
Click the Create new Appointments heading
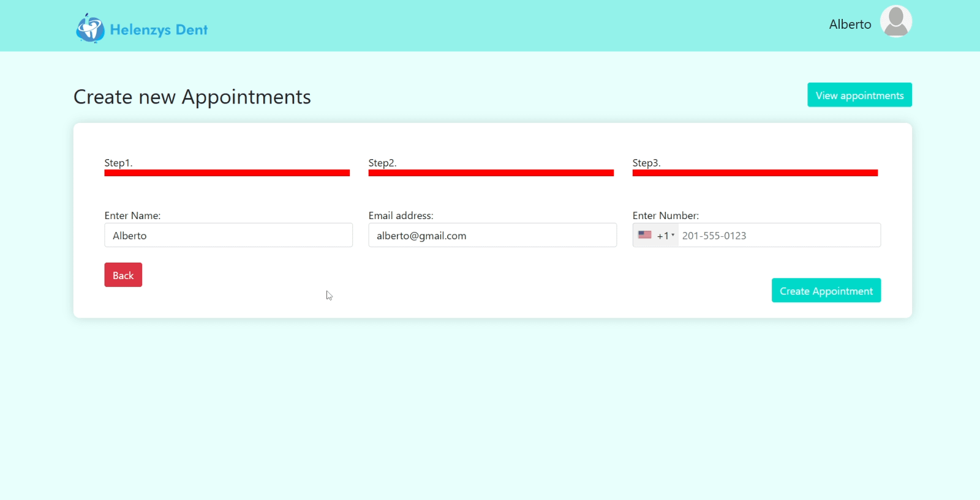192,97
